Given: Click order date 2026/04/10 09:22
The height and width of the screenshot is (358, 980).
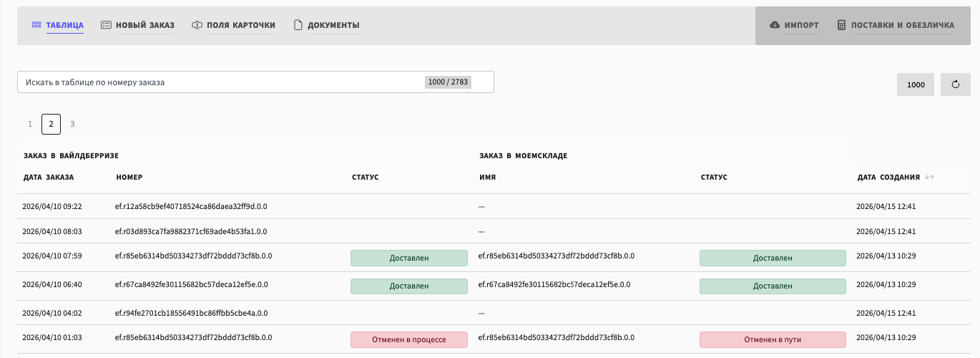Looking at the screenshot, I should tap(52, 206).
